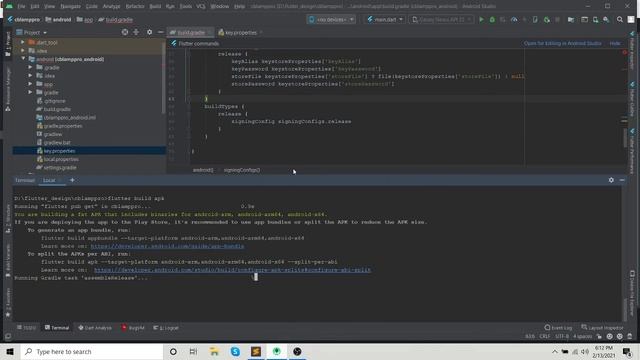
Task: Open Cortana circle icon on taskbar
Action: [173, 351]
